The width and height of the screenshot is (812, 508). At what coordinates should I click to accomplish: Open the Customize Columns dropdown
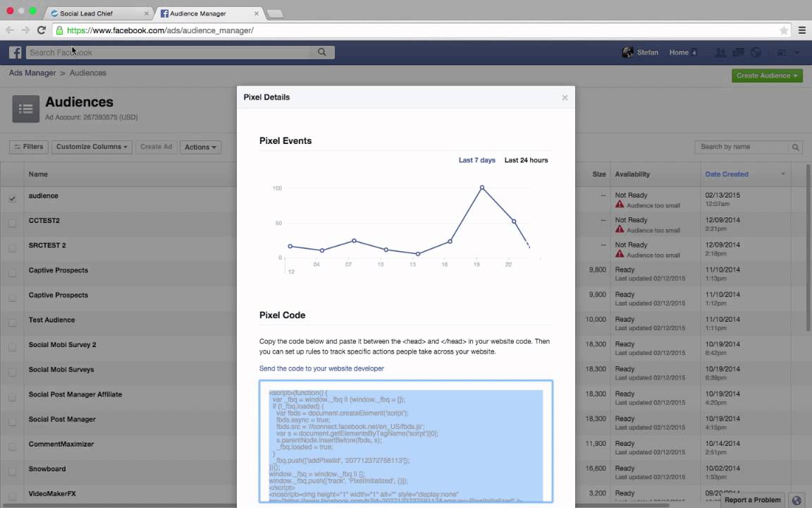point(92,147)
